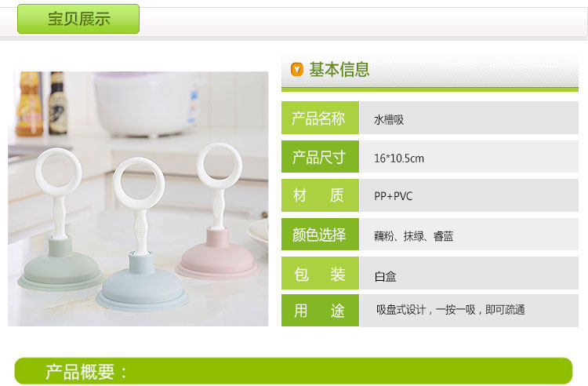Image resolution: width=588 pixels, height=386 pixels.
Task: Select the 基本信息 section heading
Action: [339, 70]
